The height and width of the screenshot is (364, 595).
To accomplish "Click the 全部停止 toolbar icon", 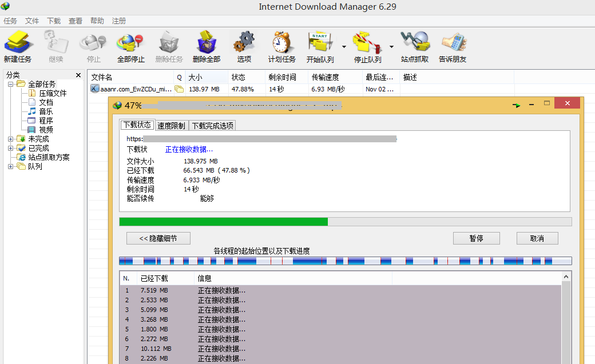I will pos(130,42).
